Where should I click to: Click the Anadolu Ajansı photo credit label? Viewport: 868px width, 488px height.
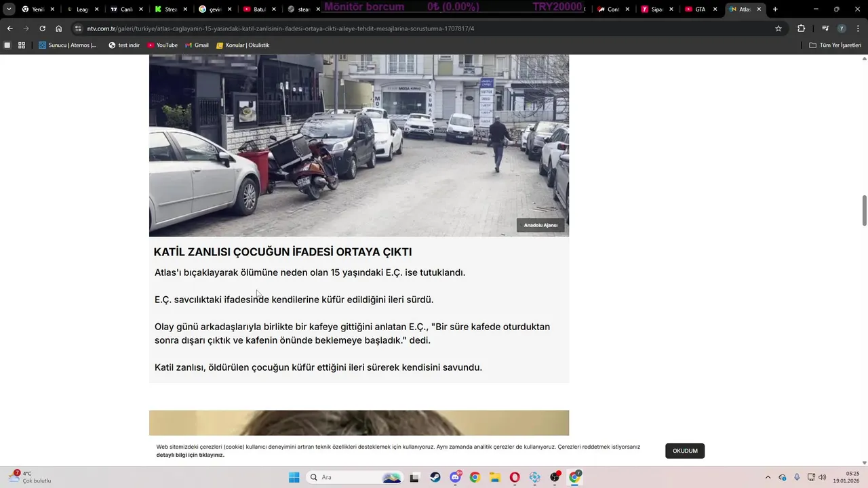pyautogui.click(x=540, y=225)
